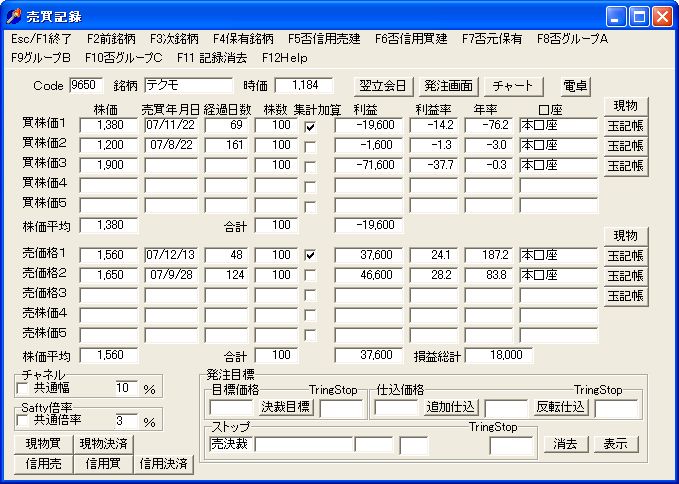Show the チャート chart window
Image resolution: width=679 pixels, height=484 pixels.
pyautogui.click(x=513, y=86)
